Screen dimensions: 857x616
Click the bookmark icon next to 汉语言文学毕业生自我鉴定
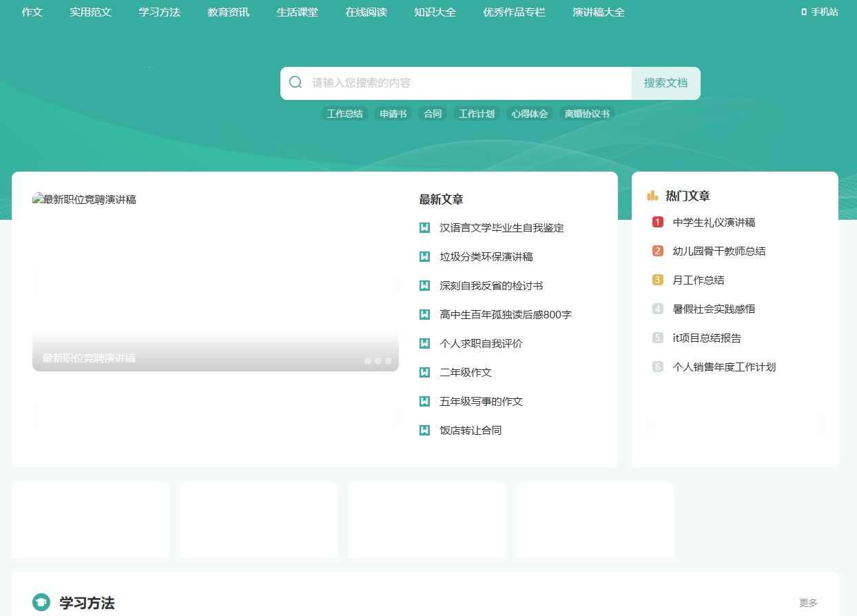click(x=424, y=227)
